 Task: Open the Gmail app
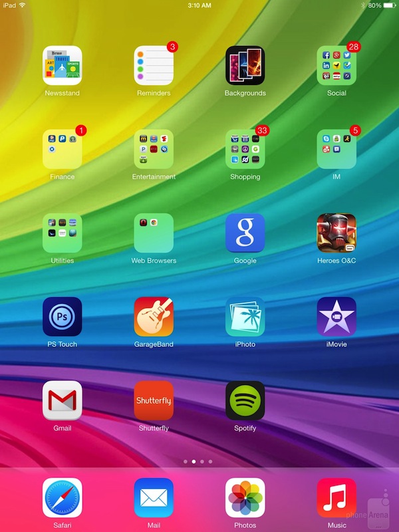[x=62, y=401]
